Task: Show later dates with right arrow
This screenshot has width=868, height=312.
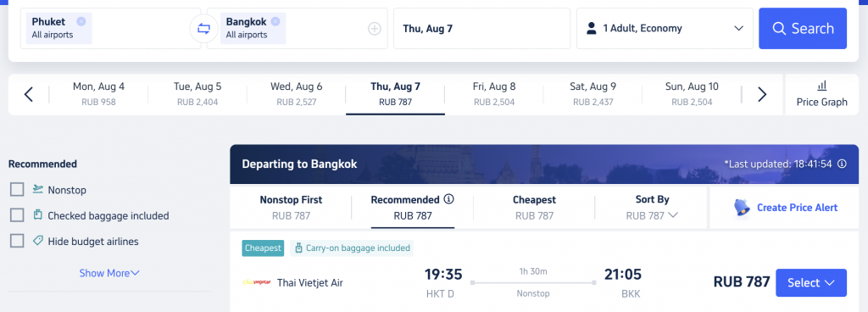Action: (762, 95)
